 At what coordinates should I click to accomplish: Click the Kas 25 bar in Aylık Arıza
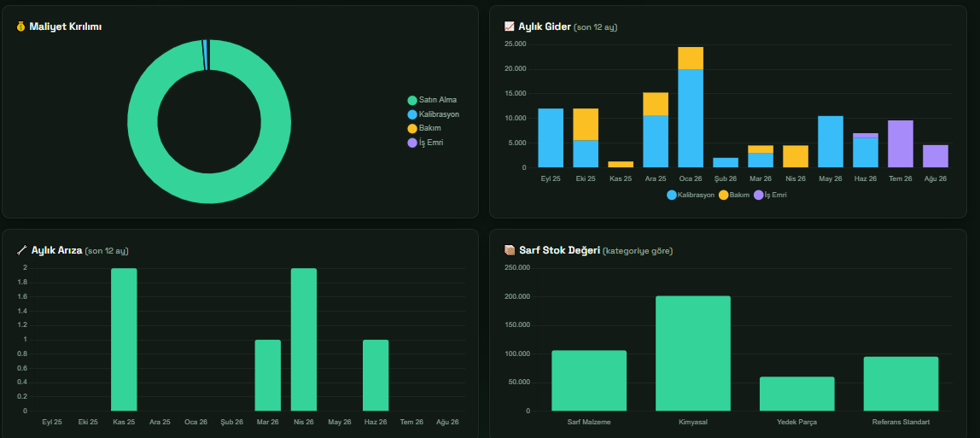tap(124, 340)
